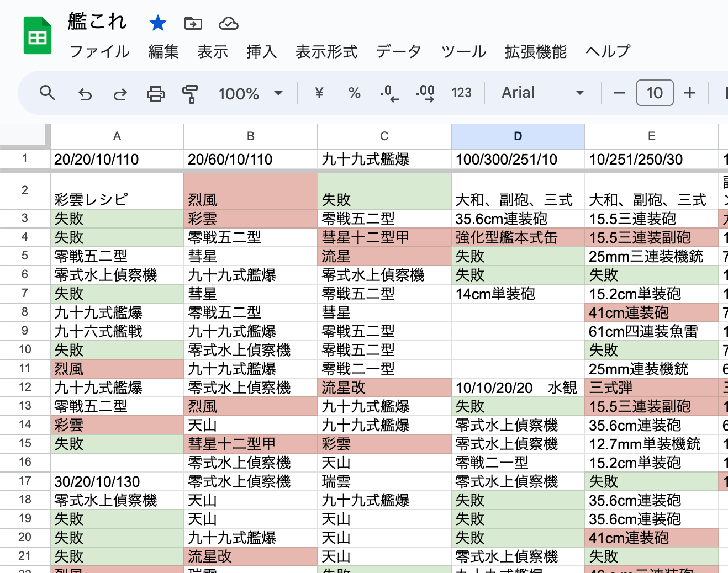Viewport: 728px width, 573px height.
Task: Format as currency with yen icon
Action: click(x=319, y=93)
